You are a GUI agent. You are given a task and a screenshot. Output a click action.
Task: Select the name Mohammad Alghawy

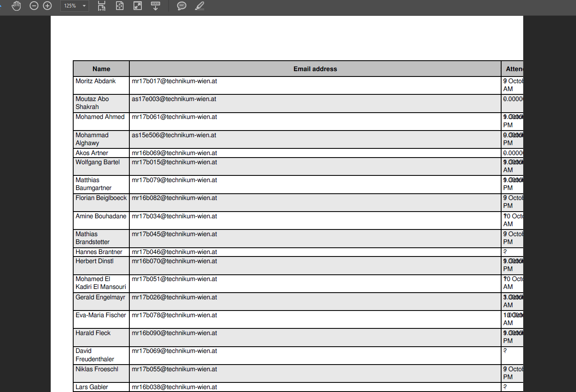(92, 139)
